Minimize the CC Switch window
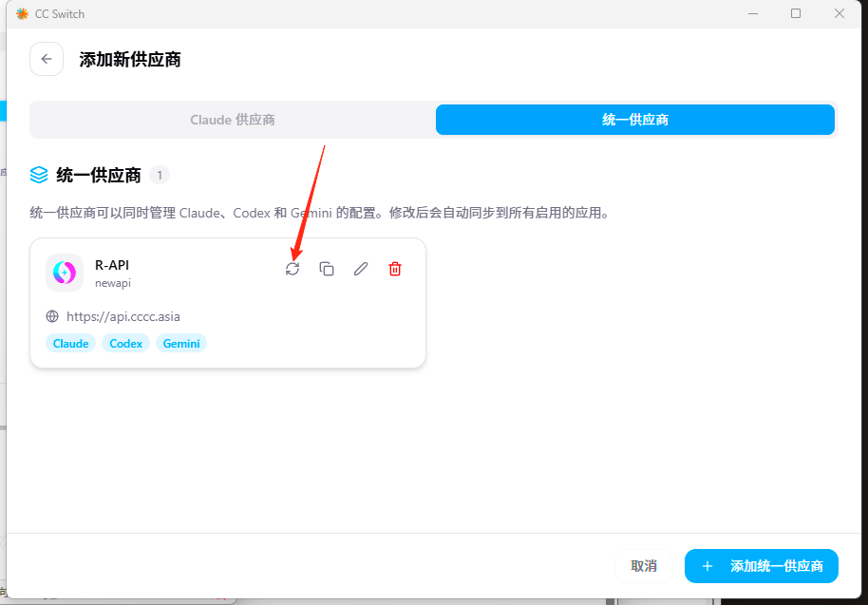The width and height of the screenshot is (868, 605). click(753, 14)
